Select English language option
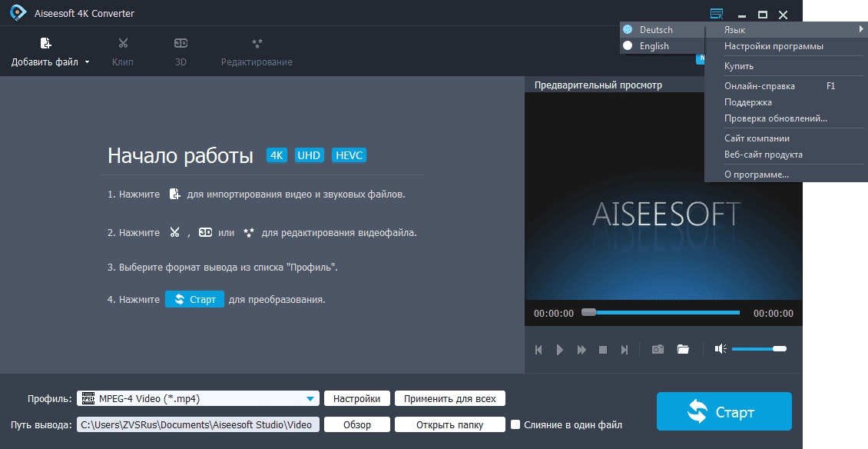This screenshot has width=868, height=449. [x=662, y=46]
